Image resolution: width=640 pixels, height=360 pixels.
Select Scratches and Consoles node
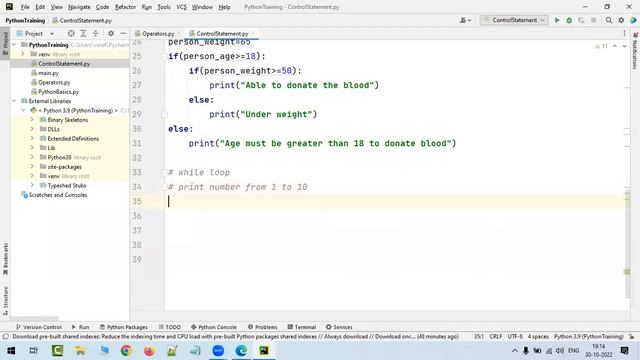coord(58,195)
